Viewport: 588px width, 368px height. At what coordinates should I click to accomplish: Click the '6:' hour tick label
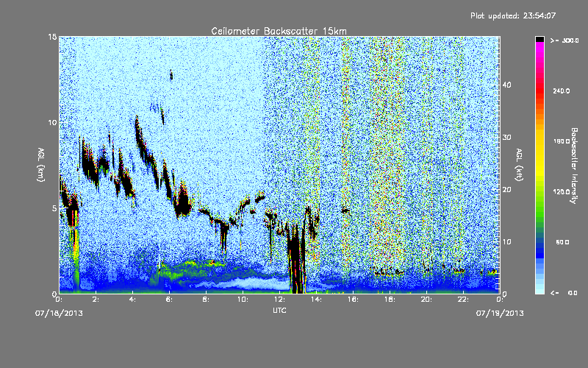[x=169, y=300]
